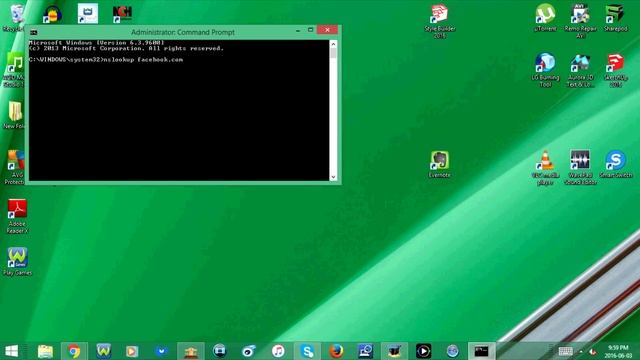Minimize the Command Prompt window

(298, 30)
